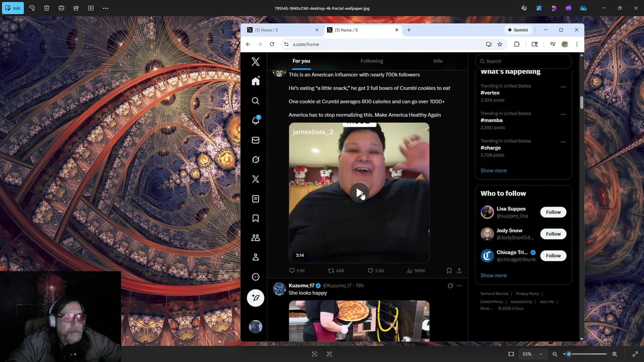Click the compose Post button in sidebar
Viewport: 644px width, 362px height.
256,298
